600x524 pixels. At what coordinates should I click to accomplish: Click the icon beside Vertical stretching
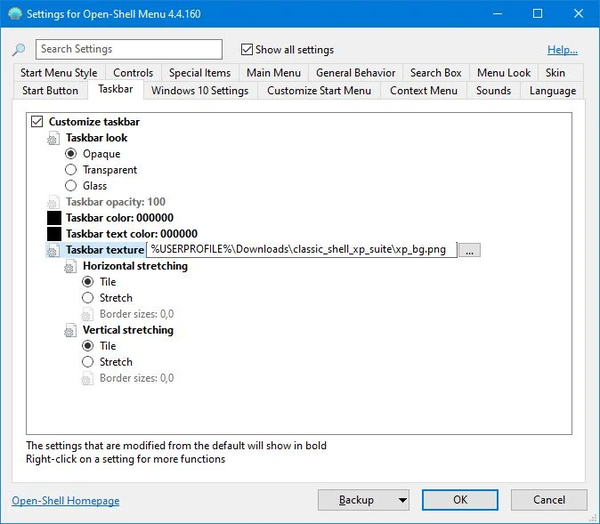70,330
